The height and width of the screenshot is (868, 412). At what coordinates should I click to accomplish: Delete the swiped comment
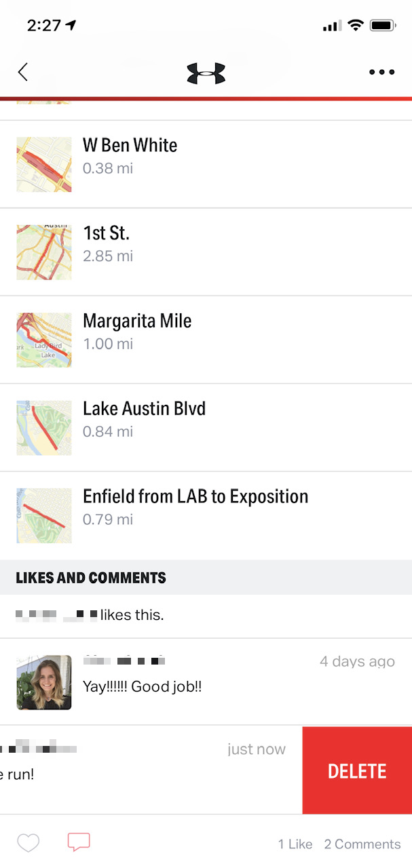pos(357,770)
